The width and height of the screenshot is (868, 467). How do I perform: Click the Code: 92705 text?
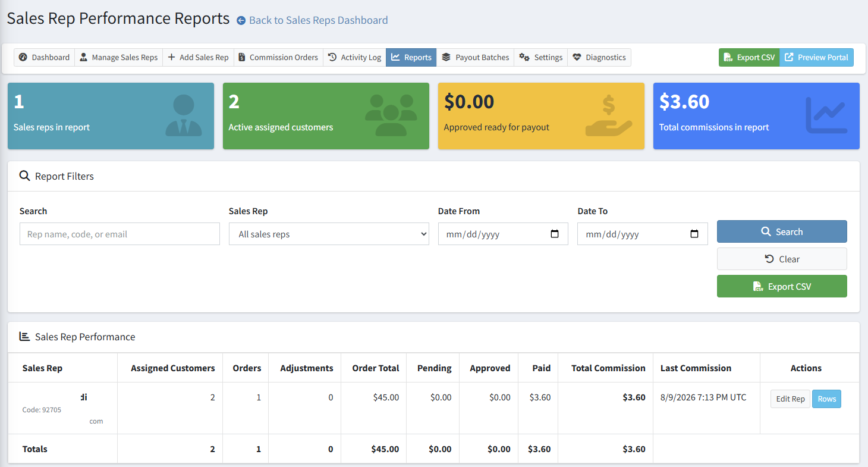tap(42, 410)
